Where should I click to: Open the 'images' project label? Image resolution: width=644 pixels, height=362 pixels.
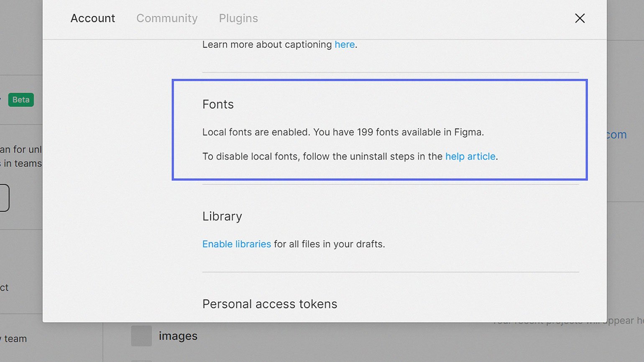178,336
